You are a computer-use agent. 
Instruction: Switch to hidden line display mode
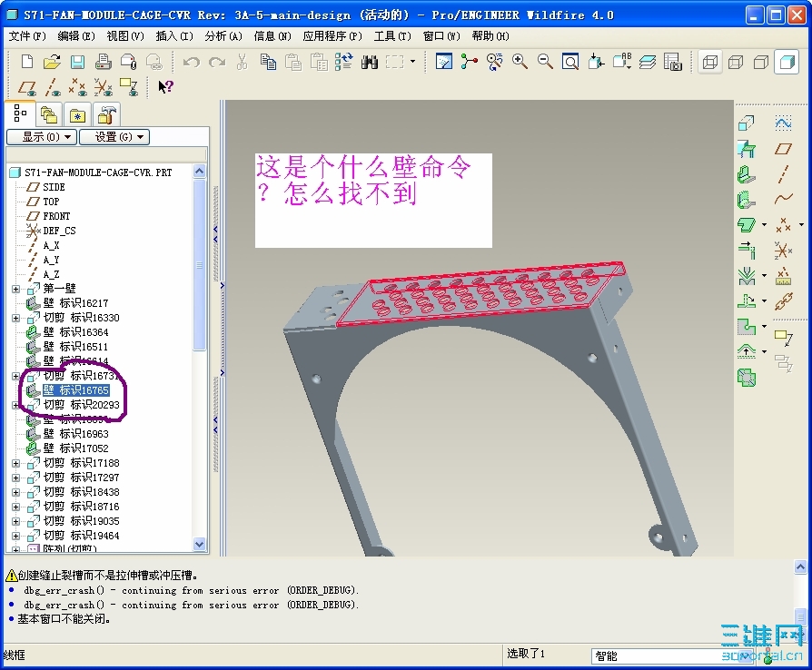click(736, 62)
